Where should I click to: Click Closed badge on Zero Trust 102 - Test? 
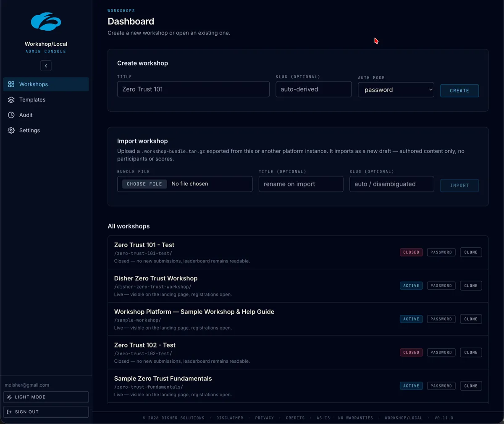click(x=411, y=353)
